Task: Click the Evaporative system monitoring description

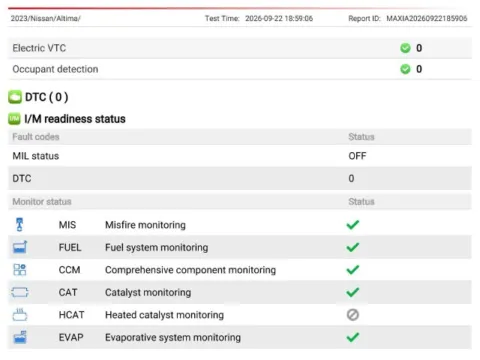Action: (x=173, y=338)
